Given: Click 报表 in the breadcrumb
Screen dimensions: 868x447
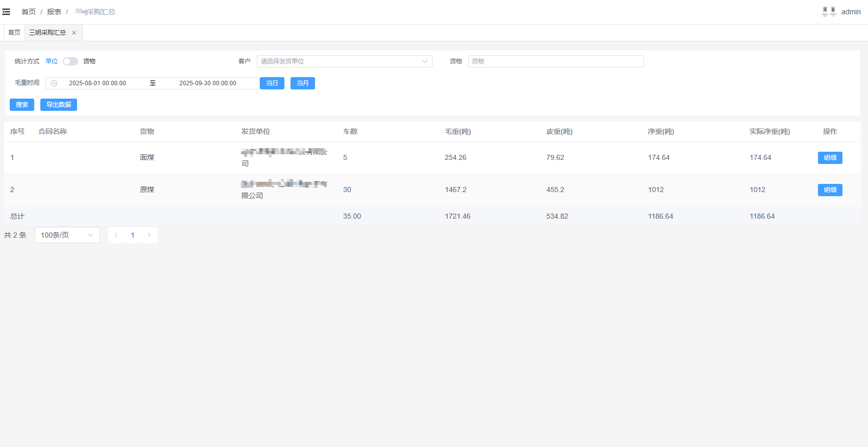Looking at the screenshot, I should click(x=54, y=12).
